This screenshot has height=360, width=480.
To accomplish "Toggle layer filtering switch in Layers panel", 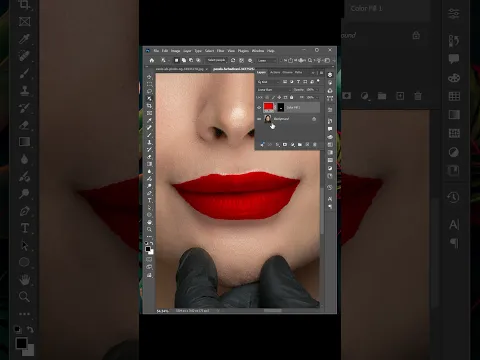I will coord(318,81).
